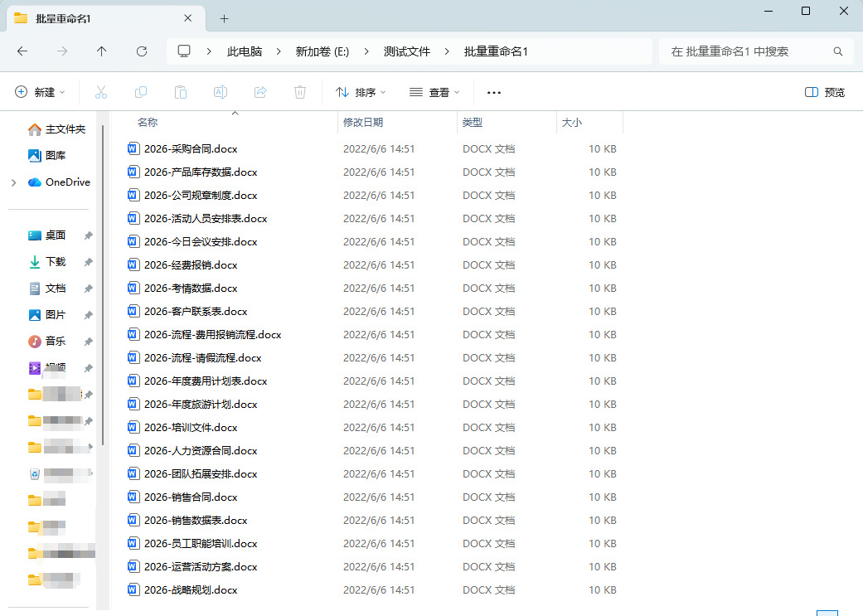Expand chevron after 此电脑 in path
863x616 pixels.
click(279, 51)
